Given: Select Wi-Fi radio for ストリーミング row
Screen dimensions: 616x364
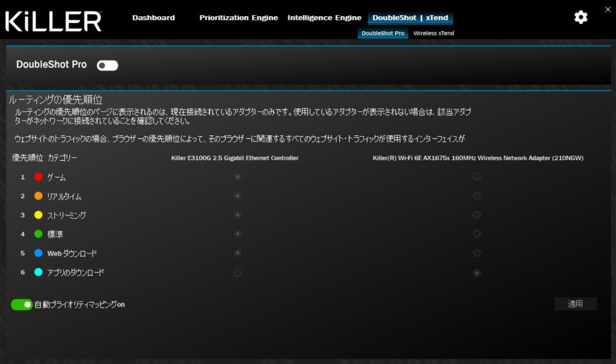Looking at the screenshot, I should [x=476, y=215].
